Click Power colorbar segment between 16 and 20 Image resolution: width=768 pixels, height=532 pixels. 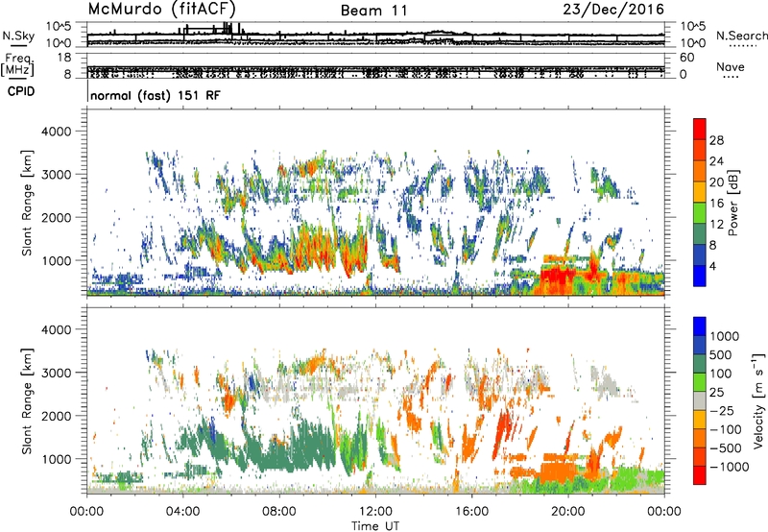coord(700,192)
